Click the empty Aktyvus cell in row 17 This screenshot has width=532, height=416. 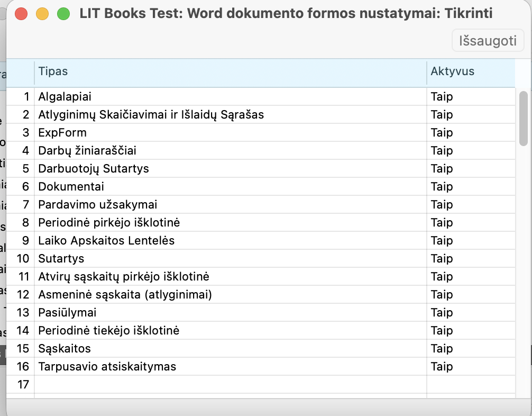pyautogui.click(x=471, y=385)
